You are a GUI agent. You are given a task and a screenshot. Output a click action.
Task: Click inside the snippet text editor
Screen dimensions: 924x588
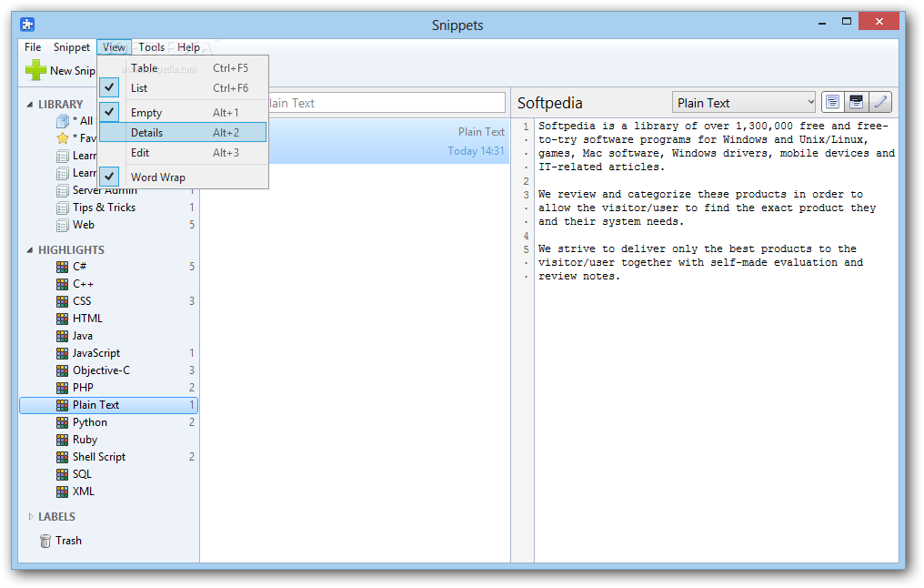coord(716,340)
